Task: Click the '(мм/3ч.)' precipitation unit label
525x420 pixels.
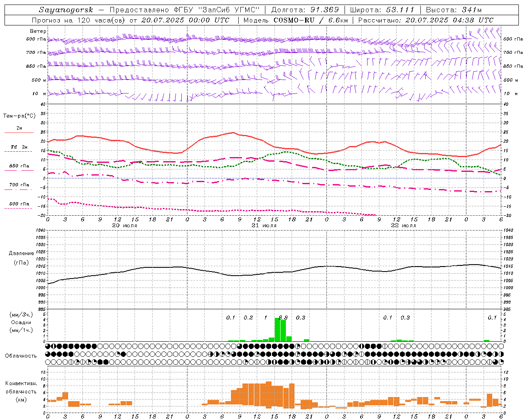Action: pos(21,315)
